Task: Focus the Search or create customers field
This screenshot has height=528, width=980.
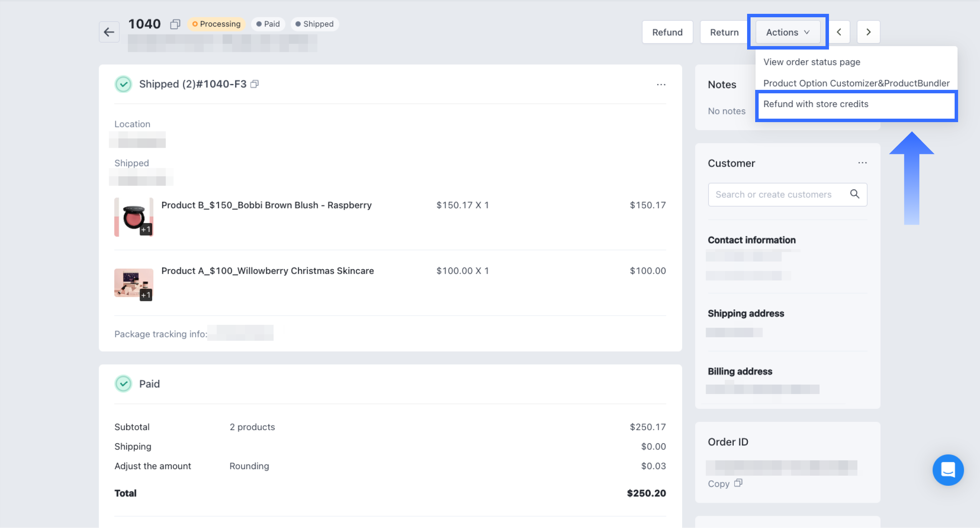Action: (x=773, y=194)
